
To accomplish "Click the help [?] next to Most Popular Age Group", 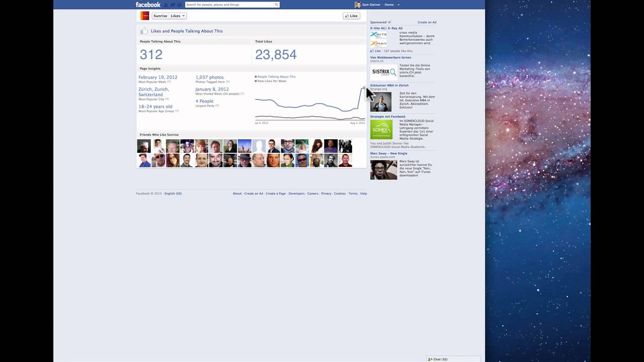I will point(177,111).
